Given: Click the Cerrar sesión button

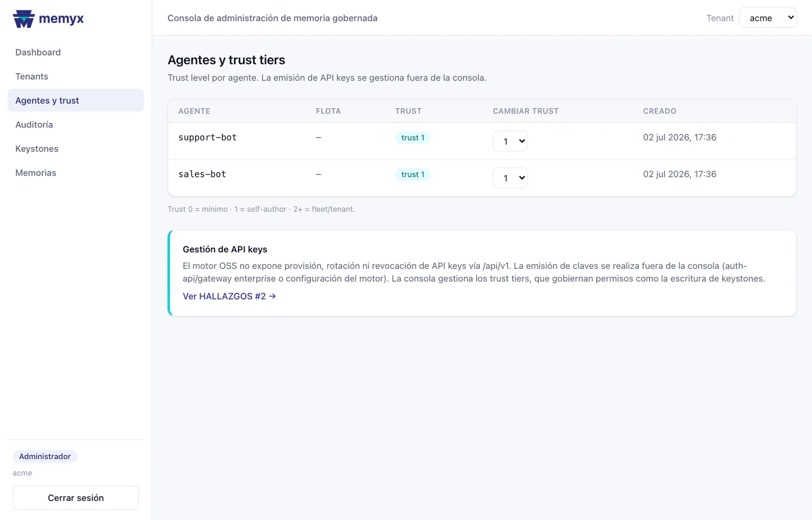Looking at the screenshot, I should [x=75, y=498].
